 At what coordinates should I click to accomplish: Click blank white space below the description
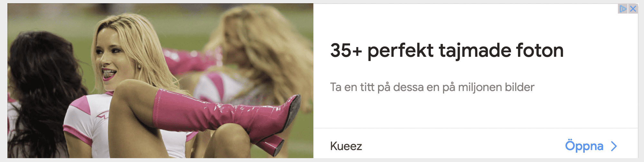coord(476,111)
